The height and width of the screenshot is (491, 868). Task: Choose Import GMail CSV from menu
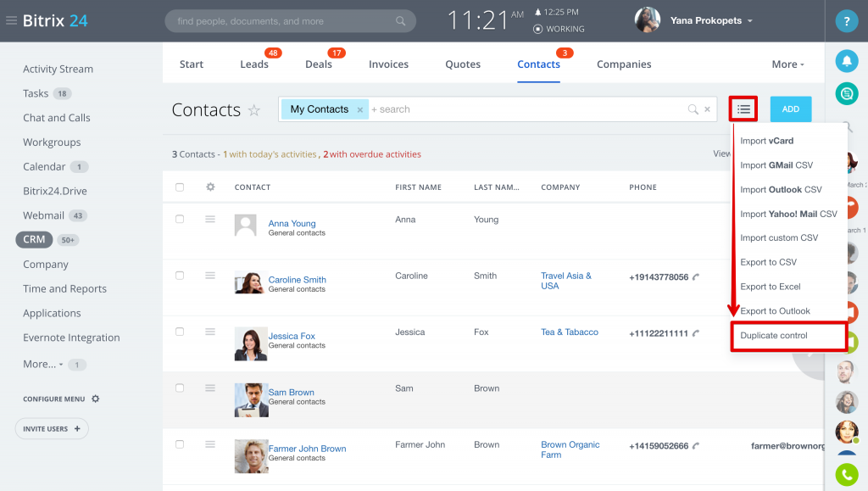point(776,165)
